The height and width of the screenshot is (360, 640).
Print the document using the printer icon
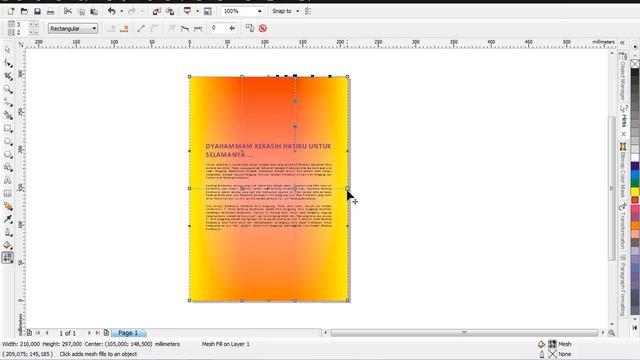50,11
